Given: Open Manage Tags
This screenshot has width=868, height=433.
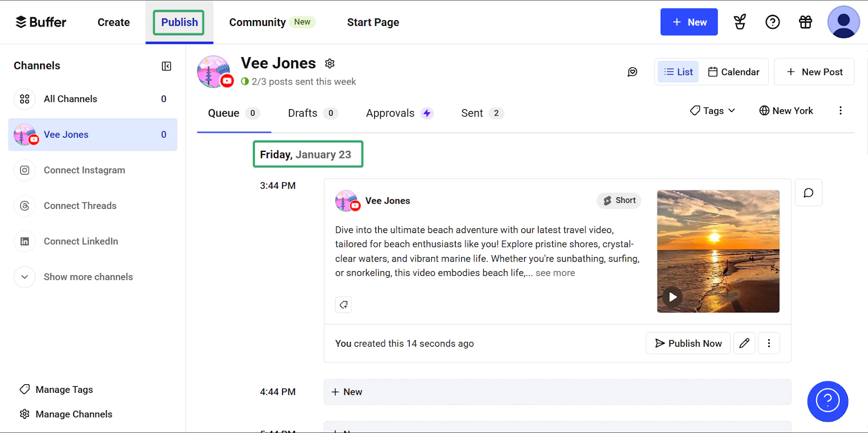Looking at the screenshot, I should pos(56,390).
